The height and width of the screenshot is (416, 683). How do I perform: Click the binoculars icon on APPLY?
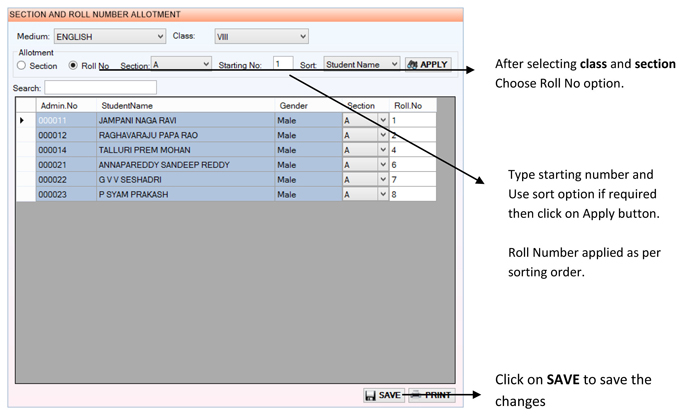pyautogui.click(x=412, y=64)
